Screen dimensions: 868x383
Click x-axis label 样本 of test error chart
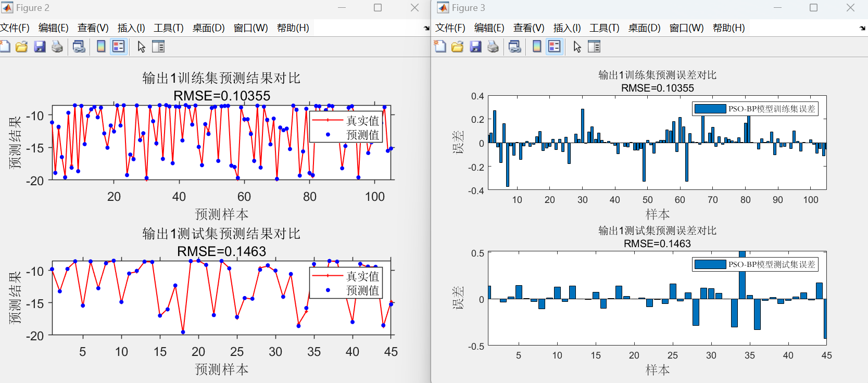658,370
